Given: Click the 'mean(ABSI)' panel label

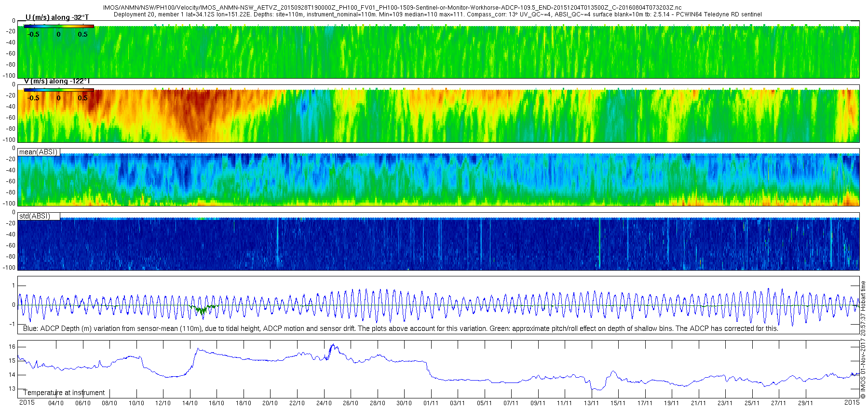Looking at the screenshot, I should (38, 152).
